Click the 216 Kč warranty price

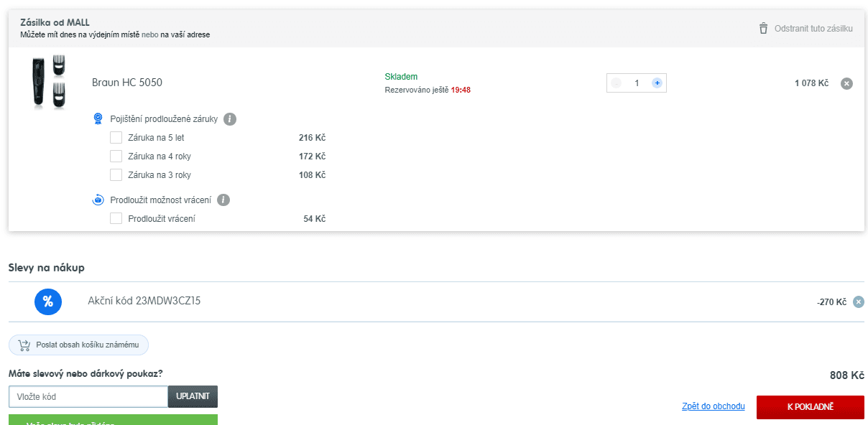[x=312, y=138]
